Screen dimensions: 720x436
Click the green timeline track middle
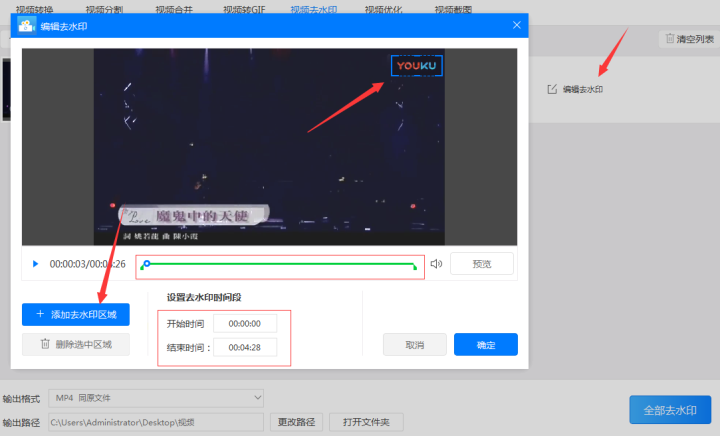pos(280,264)
